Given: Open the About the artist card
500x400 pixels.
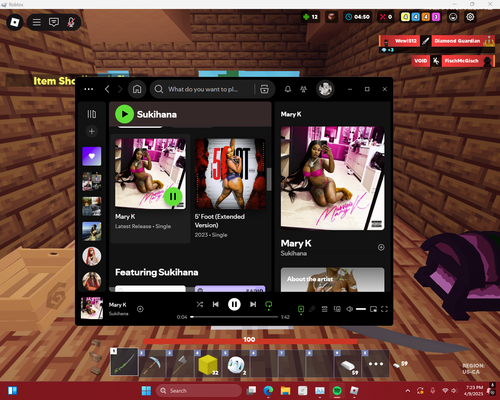Looking at the screenshot, I should pos(333,279).
